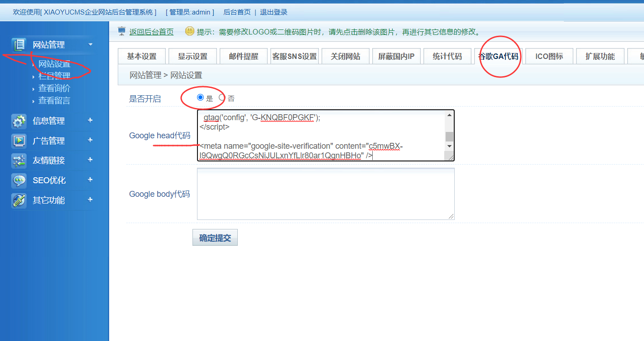644x341 pixels.
Task: Click the 广告管理 monitor icon
Action: [x=19, y=141]
